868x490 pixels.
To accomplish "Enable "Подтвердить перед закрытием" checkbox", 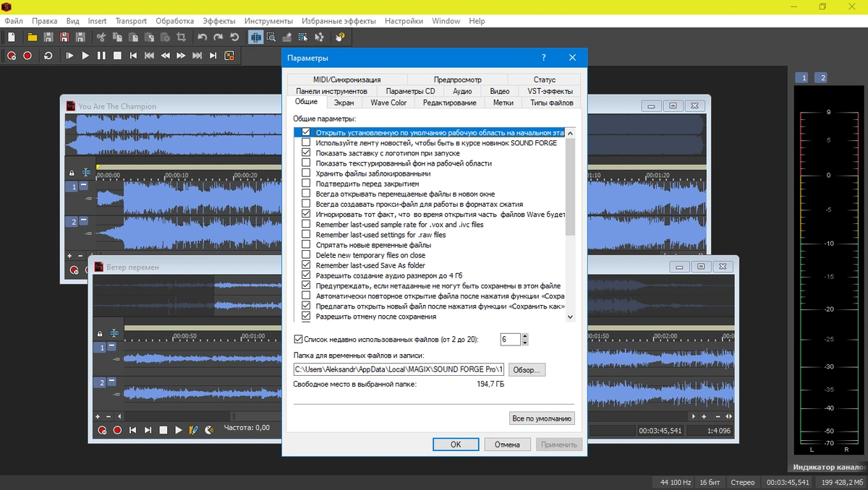I will 306,184.
